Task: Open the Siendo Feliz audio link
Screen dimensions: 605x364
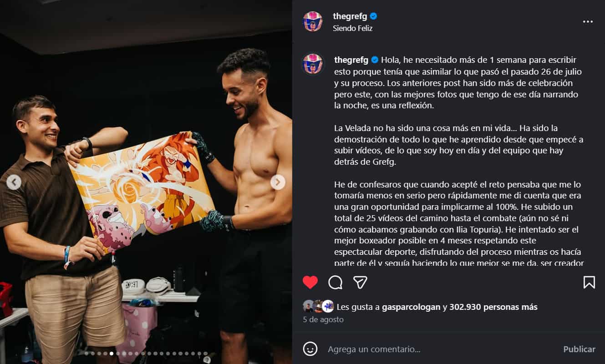Action: (352, 28)
